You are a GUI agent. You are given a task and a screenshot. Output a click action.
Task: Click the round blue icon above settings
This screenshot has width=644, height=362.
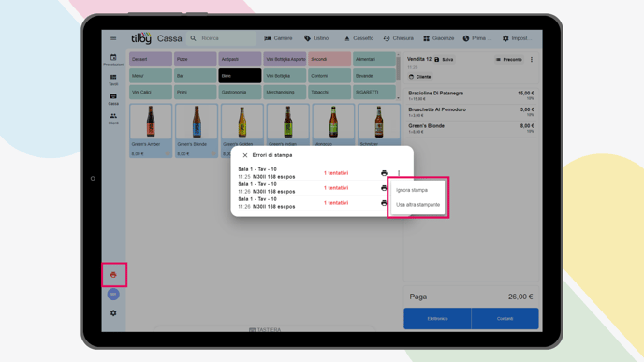click(113, 295)
